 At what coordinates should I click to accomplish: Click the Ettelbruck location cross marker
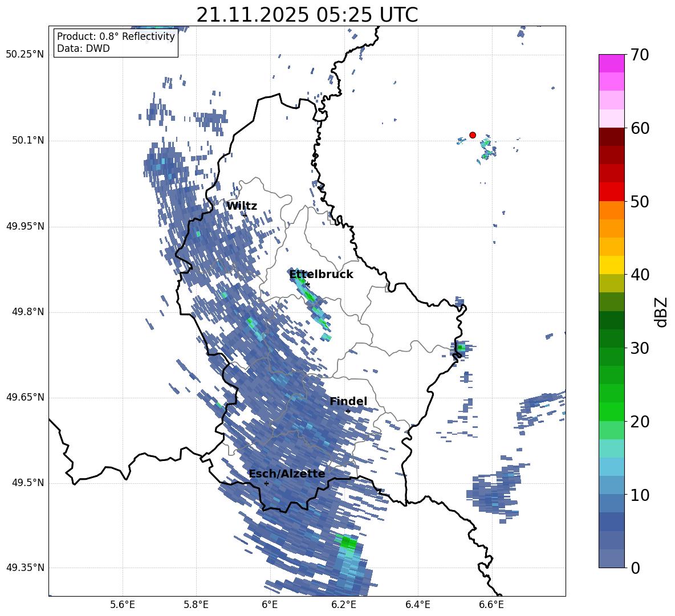pos(307,284)
